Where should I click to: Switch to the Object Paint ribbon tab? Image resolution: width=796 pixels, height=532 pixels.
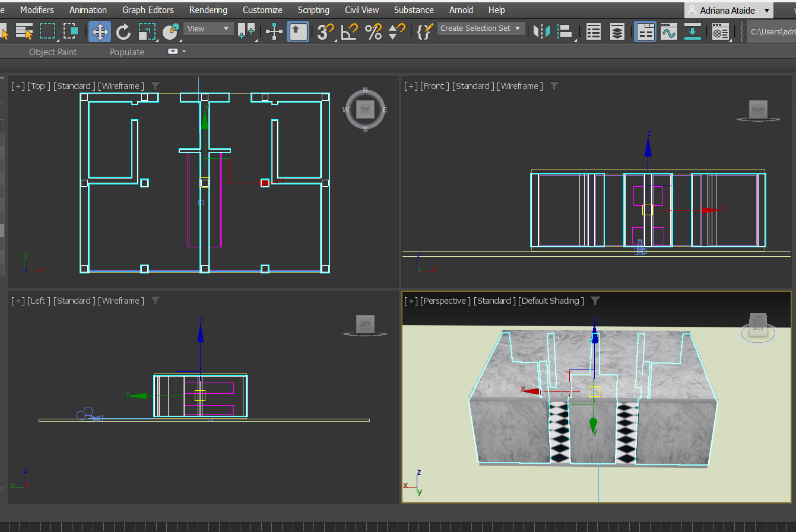53,52
